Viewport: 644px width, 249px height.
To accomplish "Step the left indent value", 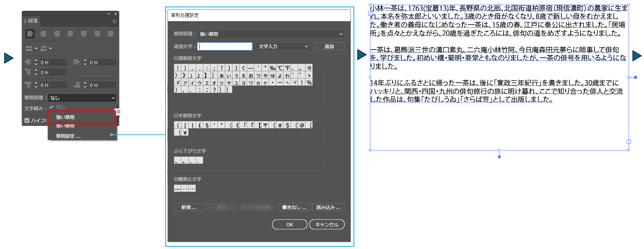I will pyautogui.click(x=36, y=62).
